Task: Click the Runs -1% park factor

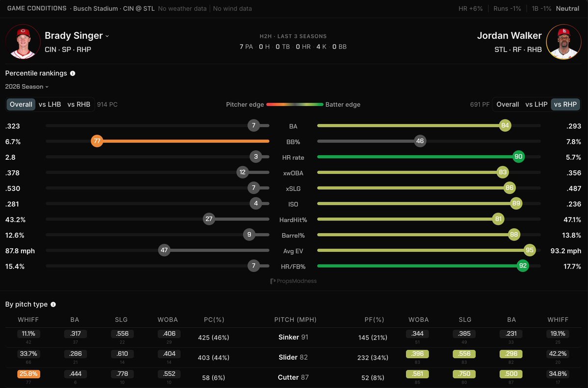Action: pos(508,9)
